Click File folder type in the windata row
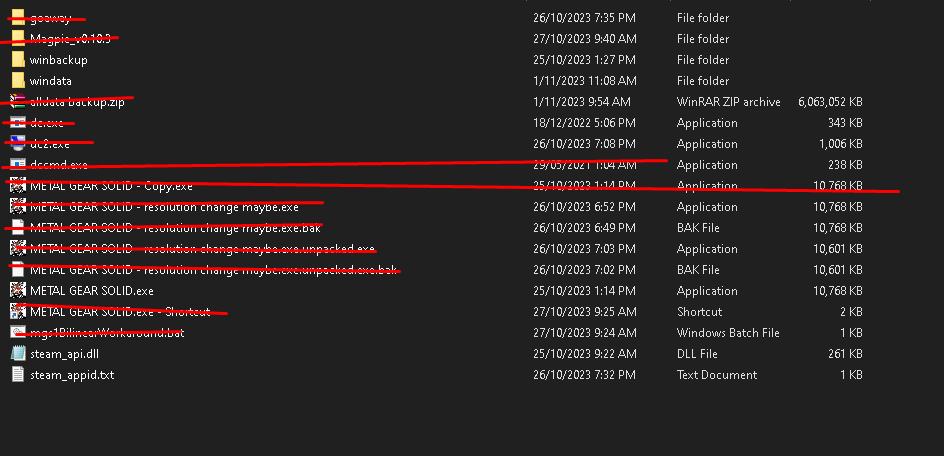Screen dimensions: 944x456 coord(703,81)
